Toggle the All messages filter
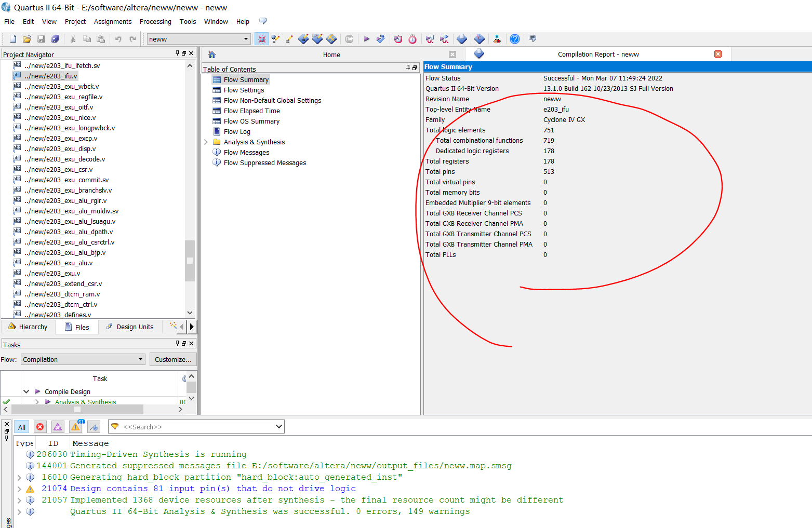812x528 pixels. [22, 427]
